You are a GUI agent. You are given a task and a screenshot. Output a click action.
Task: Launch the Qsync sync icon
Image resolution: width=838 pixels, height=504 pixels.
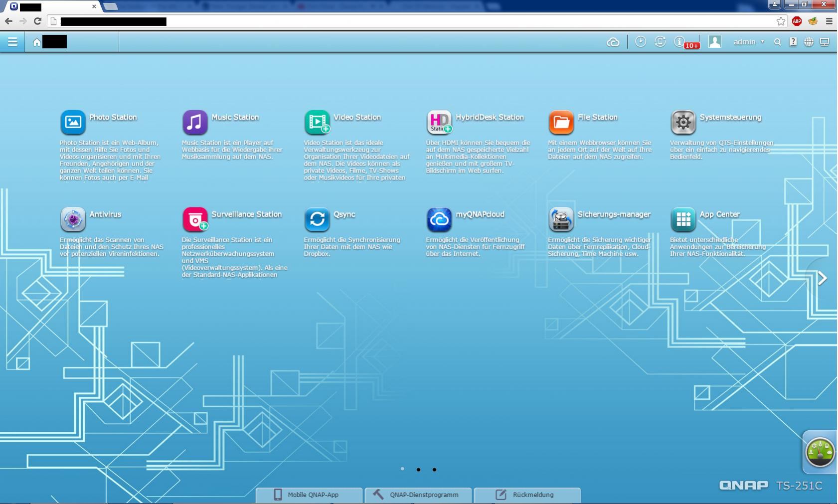tap(317, 220)
